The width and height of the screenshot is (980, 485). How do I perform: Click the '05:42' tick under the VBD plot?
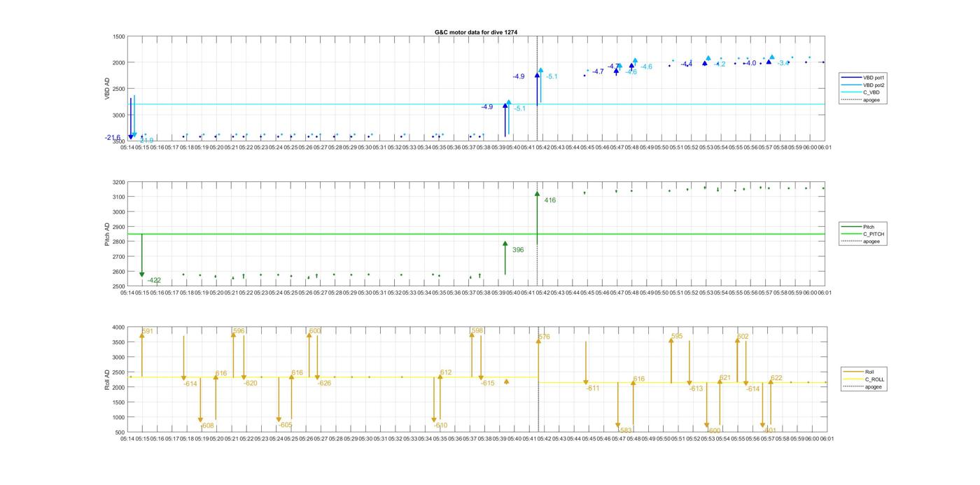543,148
